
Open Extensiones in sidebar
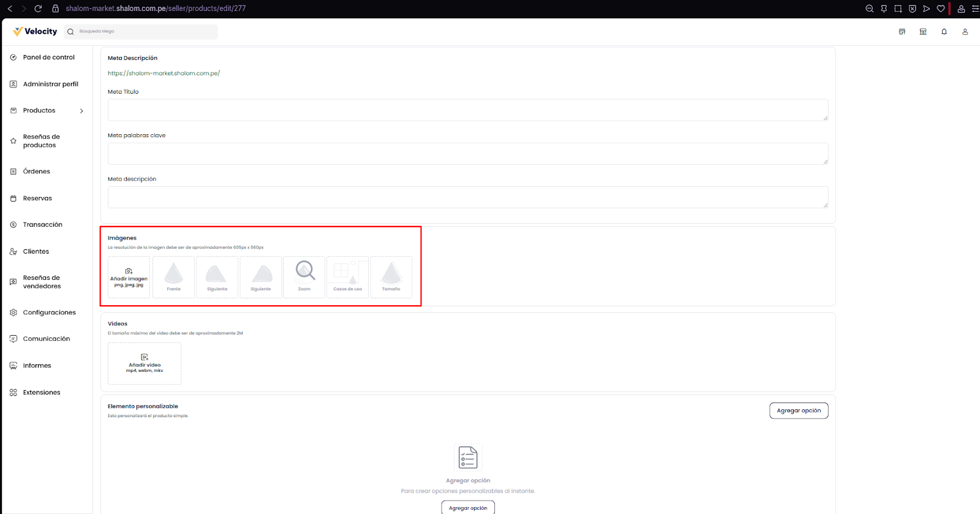42,393
